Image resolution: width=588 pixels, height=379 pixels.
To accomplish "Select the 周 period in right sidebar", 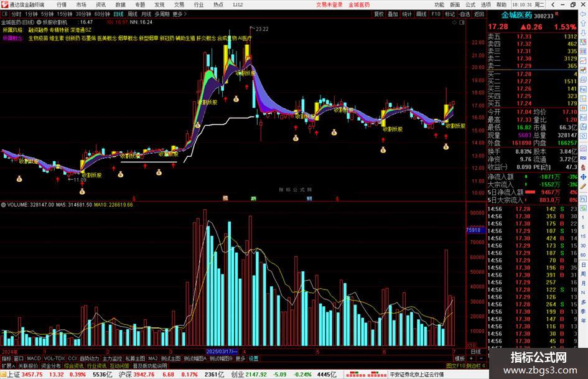I will point(583,274).
